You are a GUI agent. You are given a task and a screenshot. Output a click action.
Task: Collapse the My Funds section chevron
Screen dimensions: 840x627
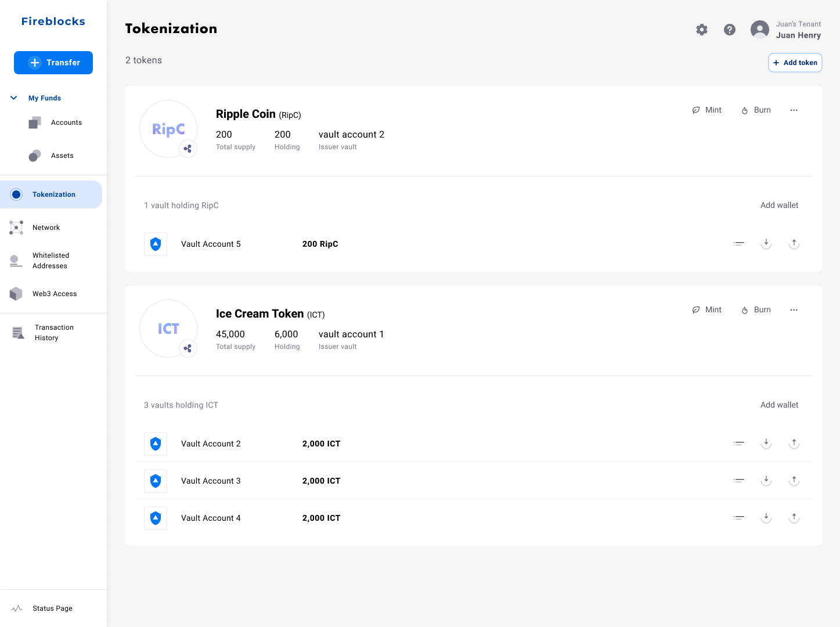(14, 98)
